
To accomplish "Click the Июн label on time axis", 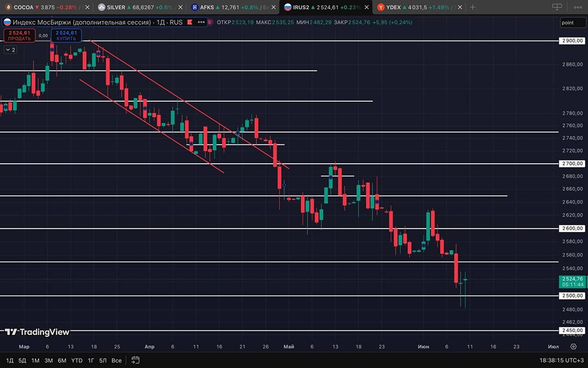I will [423, 347].
